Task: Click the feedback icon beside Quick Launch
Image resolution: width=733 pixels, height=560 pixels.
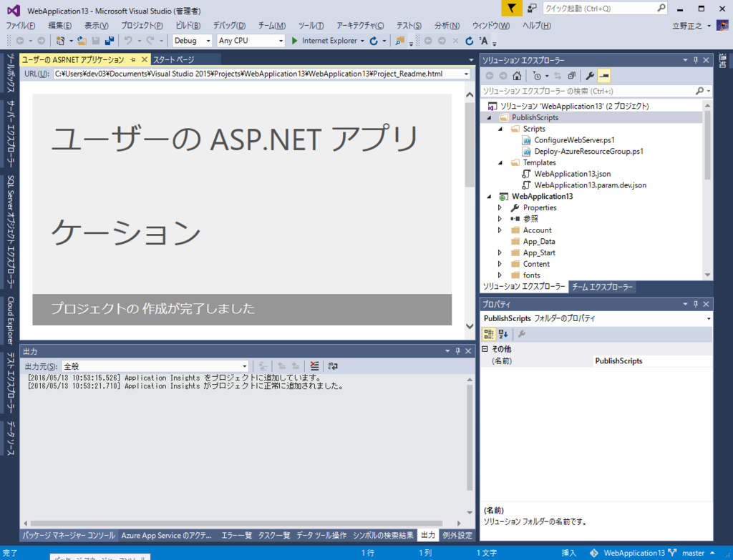Action: pos(532,9)
